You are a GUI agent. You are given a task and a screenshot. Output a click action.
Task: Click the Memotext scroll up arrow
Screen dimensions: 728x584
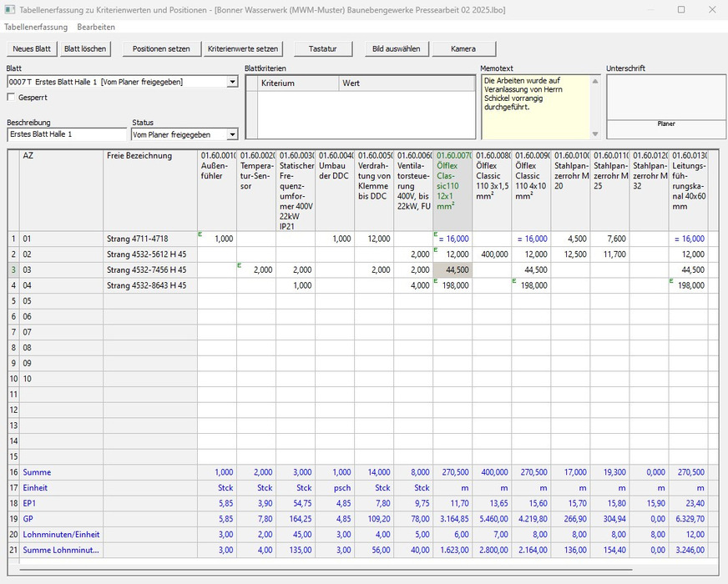595,82
